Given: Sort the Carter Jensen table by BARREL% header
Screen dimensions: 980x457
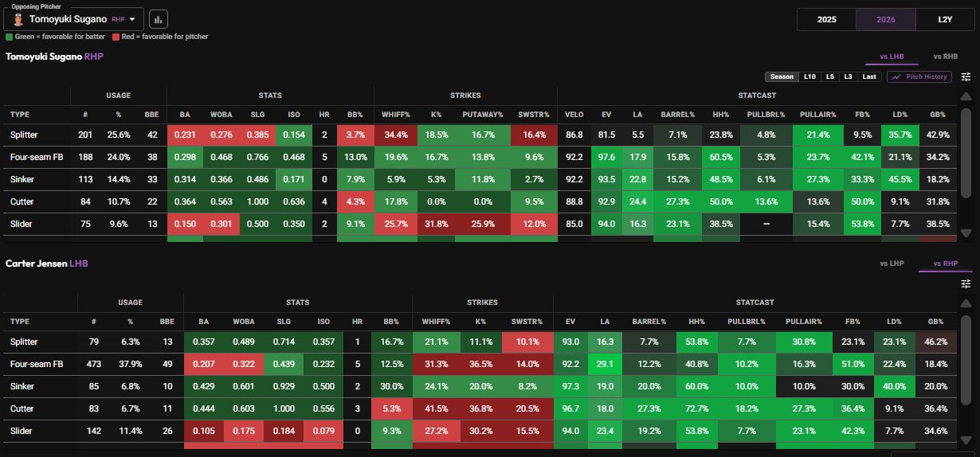Looking at the screenshot, I should 649,322.
